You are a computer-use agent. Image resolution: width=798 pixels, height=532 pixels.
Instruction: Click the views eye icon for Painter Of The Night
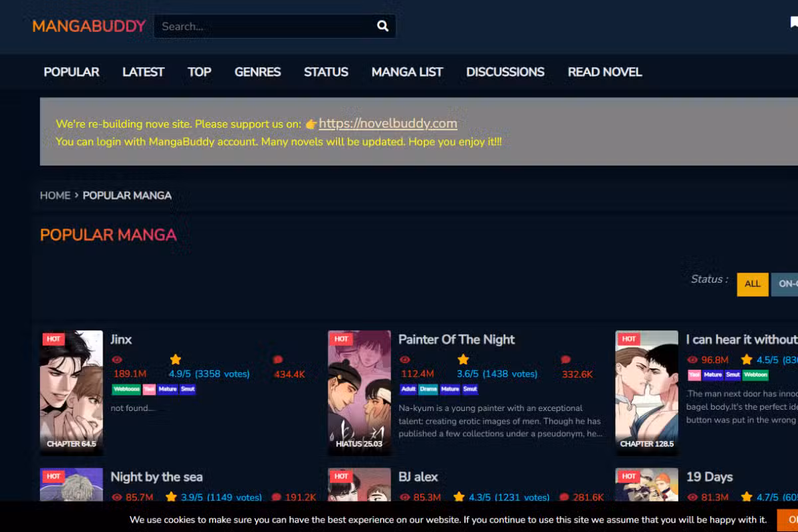(x=405, y=360)
